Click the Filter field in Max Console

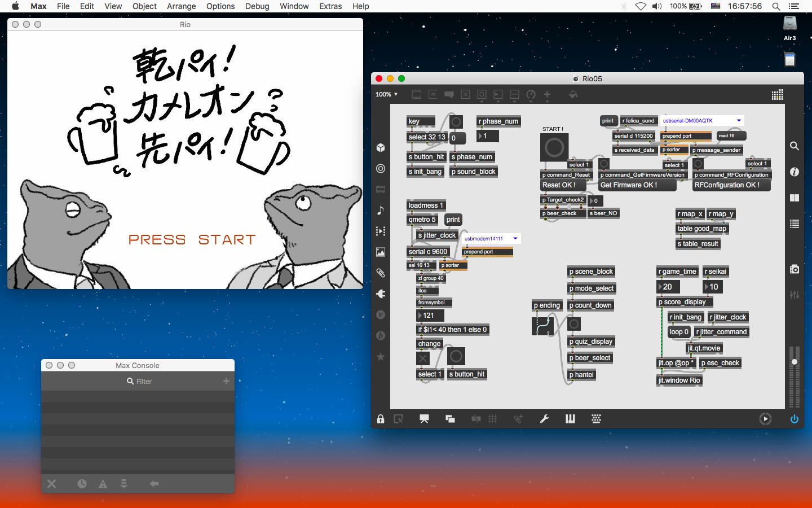(138, 381)
